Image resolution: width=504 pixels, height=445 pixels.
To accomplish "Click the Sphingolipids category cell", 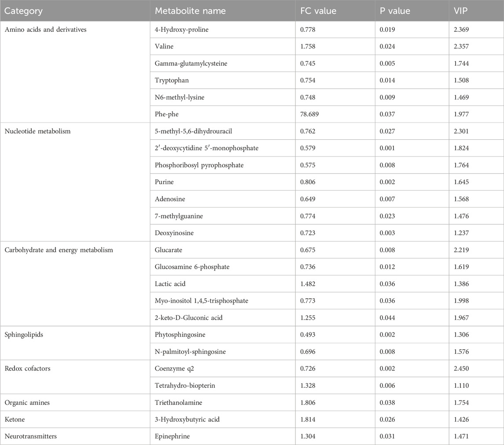I will [x=22, y=335].
